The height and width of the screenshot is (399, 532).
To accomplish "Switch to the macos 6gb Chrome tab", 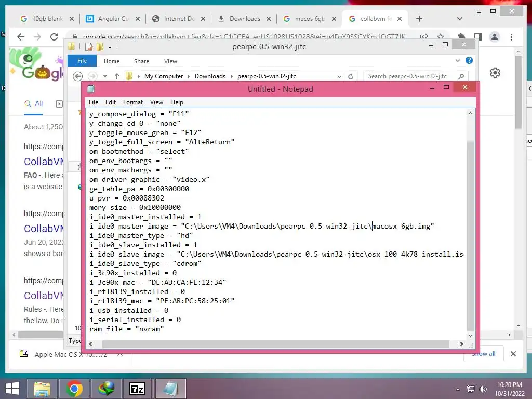I will [310, 19].
